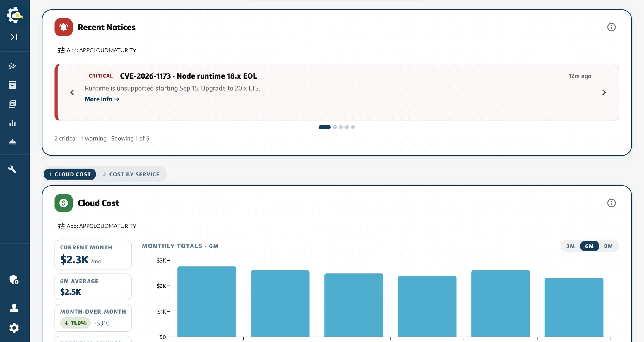Click the Month-Over-Month card
The image size is (644, 342).
[x=93, y=318]
